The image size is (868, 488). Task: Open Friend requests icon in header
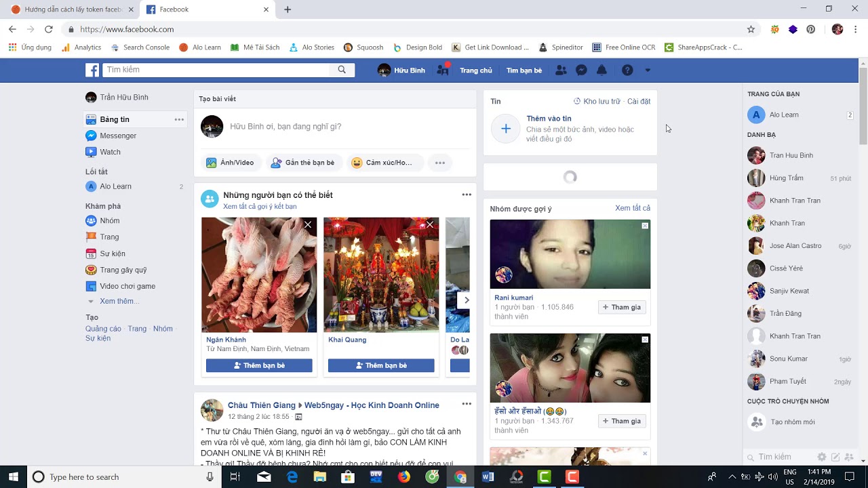pos(561,70)
